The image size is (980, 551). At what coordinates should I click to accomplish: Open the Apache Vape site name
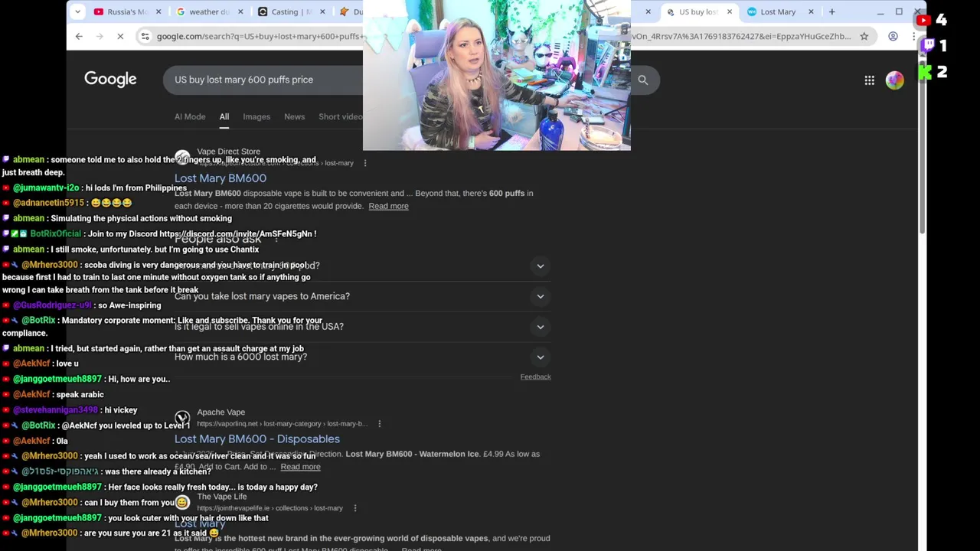point(221,412)
